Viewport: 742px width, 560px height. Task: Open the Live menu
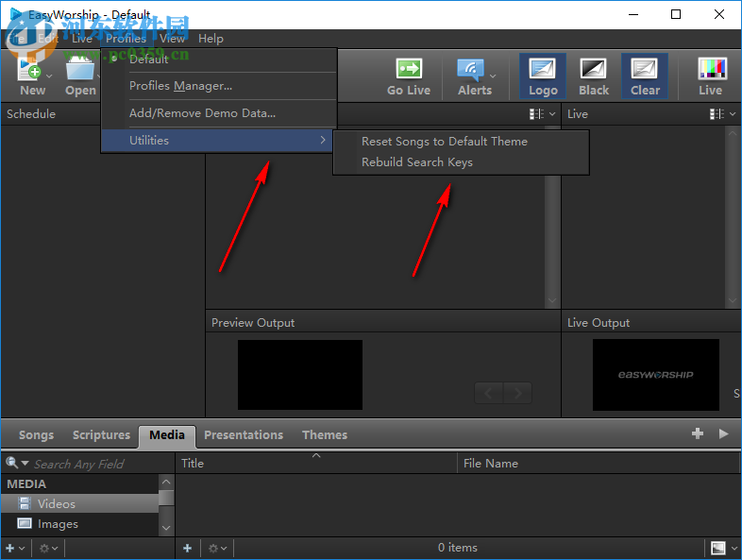point(82,39)
